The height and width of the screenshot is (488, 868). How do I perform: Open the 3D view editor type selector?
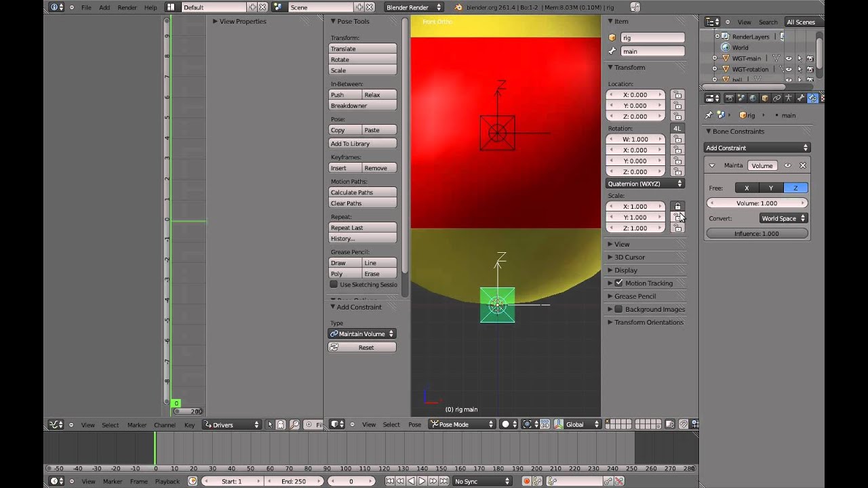coord(338,424)
